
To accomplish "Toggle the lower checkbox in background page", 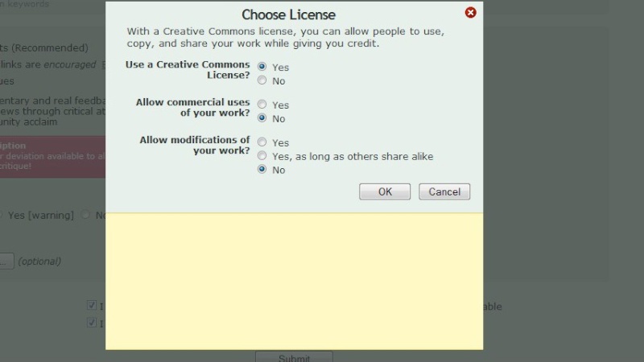I will [92, 323].
